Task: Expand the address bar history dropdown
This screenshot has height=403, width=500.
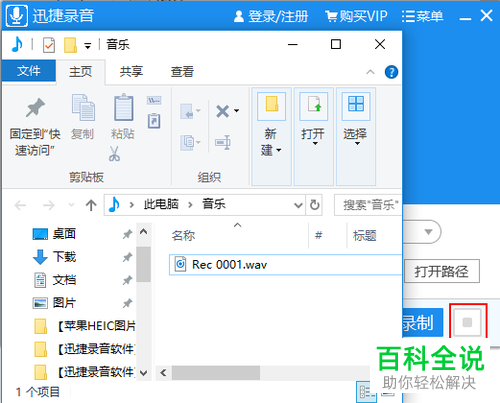Action: [298, 205]
